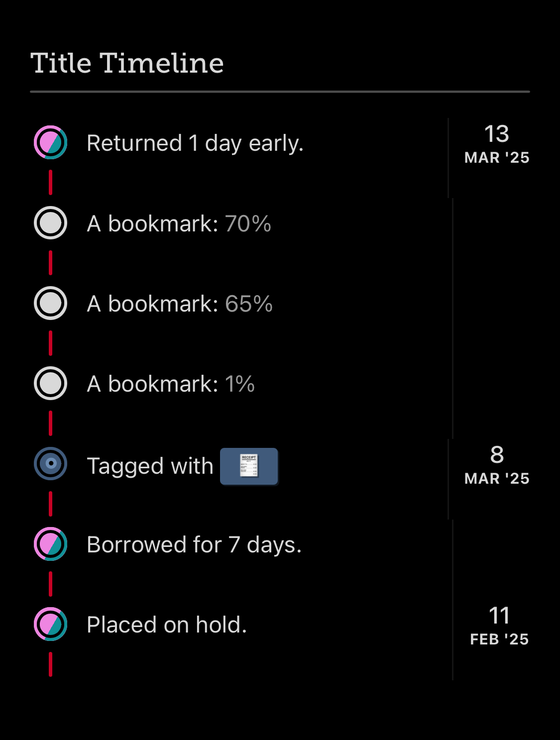
Task: Click the red connector below Placed on hold
Action: [50, 664]
